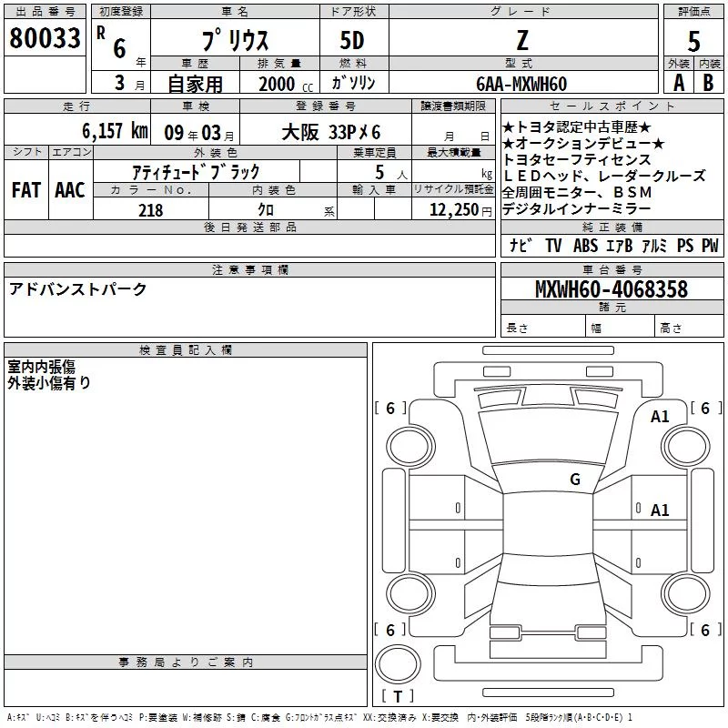
Task: Select the interior grade B cell
Action: [x=708, y=83]
